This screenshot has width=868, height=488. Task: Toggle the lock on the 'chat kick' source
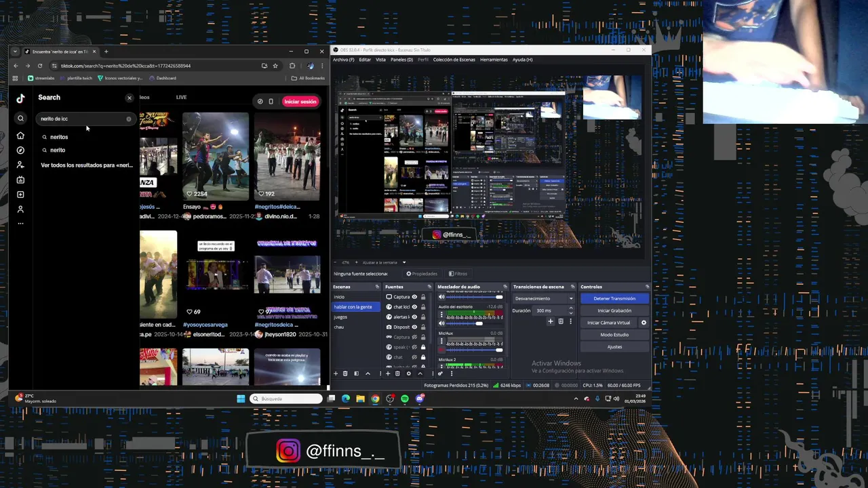pyautogui.click(x=423, y=307)
